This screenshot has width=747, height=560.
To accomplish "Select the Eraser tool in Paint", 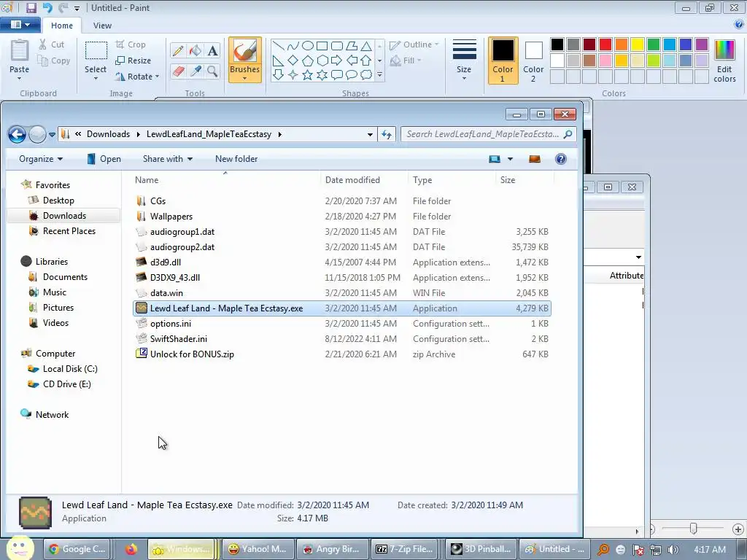I will pos(178,71).
